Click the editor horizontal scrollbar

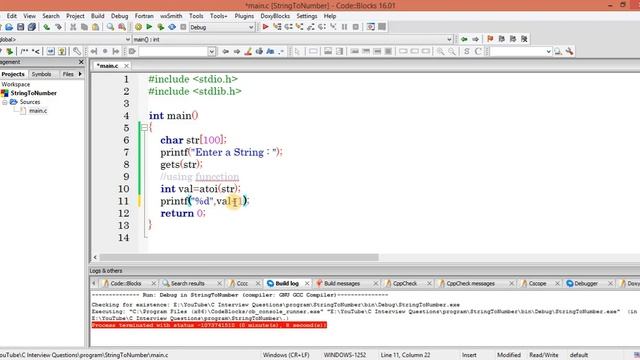point(239,257)
